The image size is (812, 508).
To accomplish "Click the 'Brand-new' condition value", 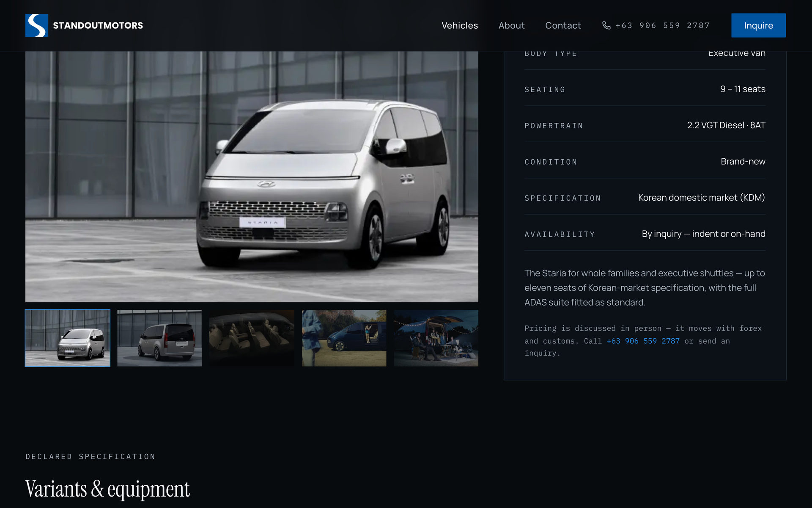I will 743,161.
